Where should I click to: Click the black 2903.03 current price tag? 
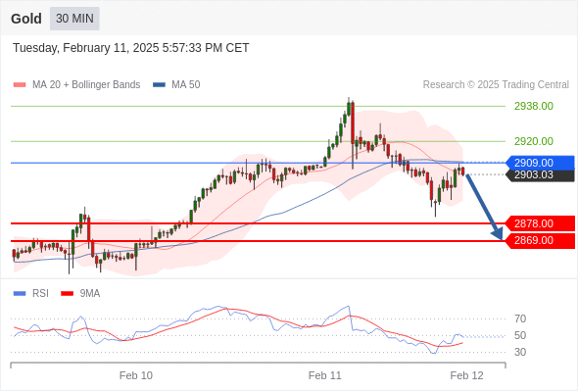[540, 174]
